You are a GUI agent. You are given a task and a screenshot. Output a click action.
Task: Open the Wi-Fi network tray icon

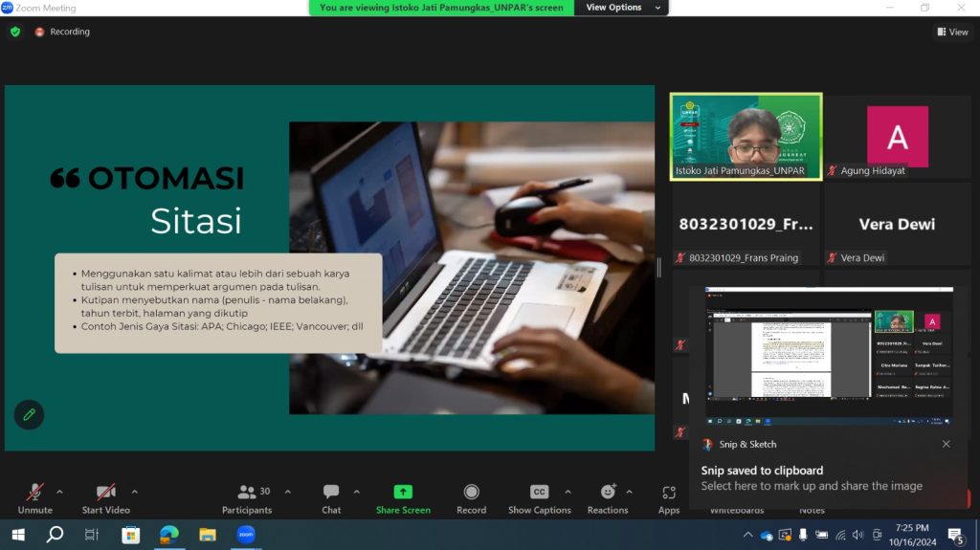point(840,535)
